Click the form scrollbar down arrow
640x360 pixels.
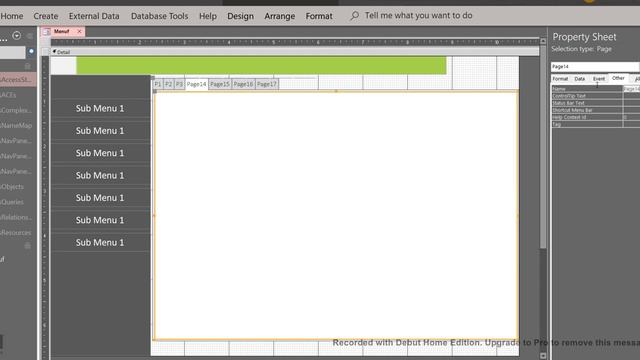(543, 356)
